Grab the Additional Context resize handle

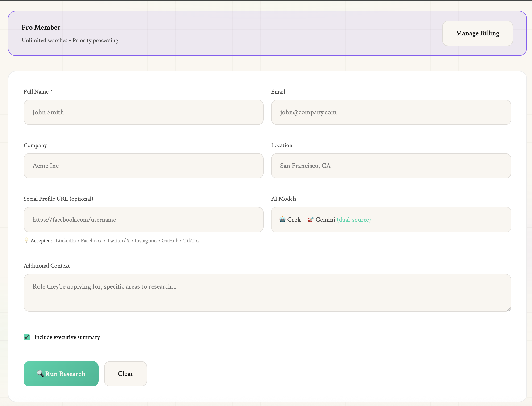(508, 309)
